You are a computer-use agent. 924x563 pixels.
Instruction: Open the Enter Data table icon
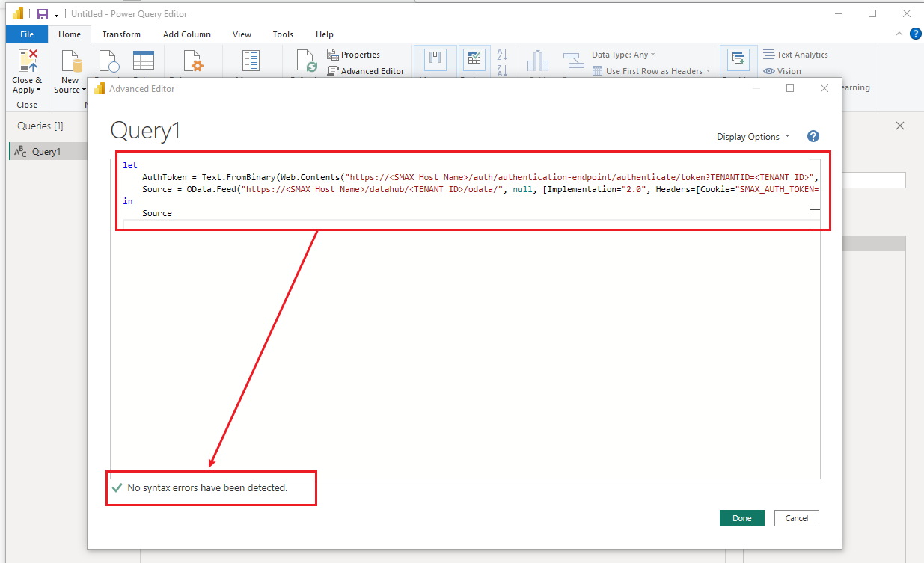[x=144, y=60]
